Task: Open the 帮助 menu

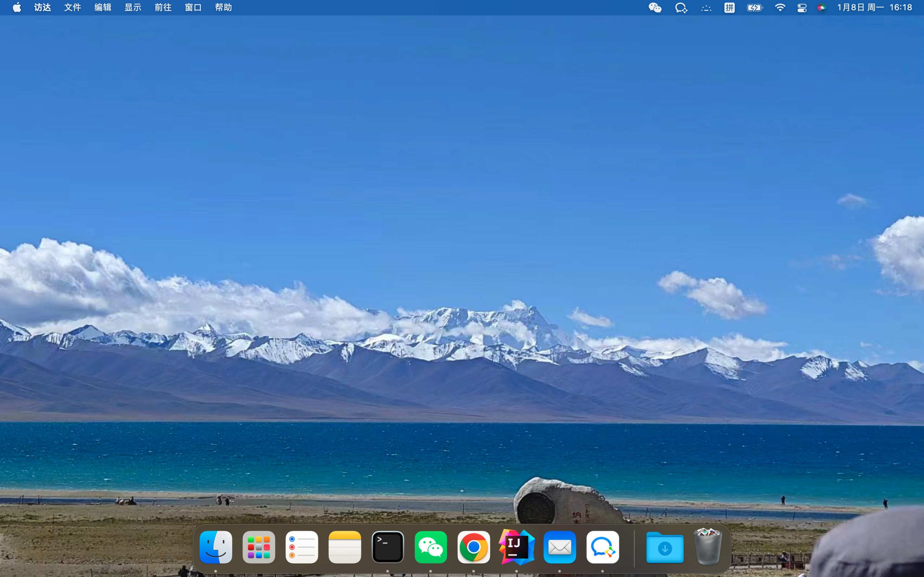Action: [223, 7]
